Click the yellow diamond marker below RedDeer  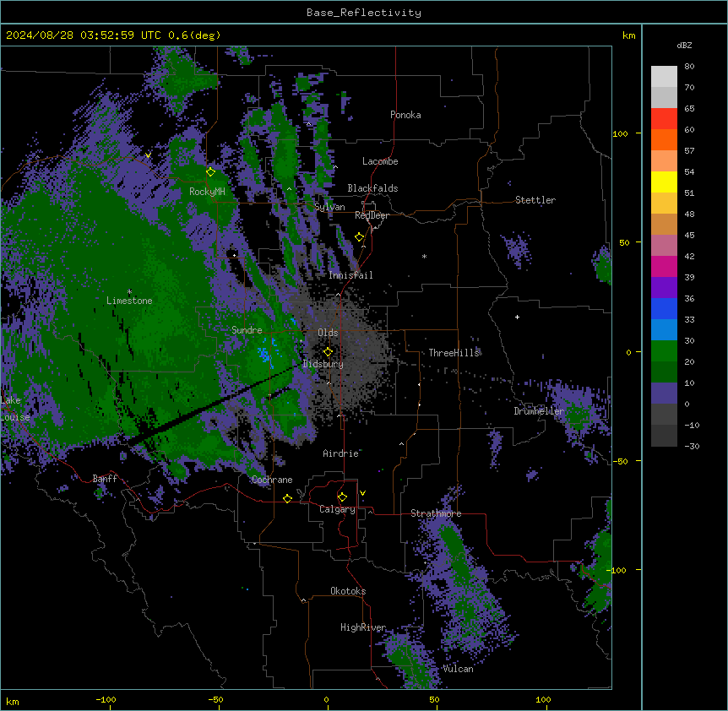point(360,237)
